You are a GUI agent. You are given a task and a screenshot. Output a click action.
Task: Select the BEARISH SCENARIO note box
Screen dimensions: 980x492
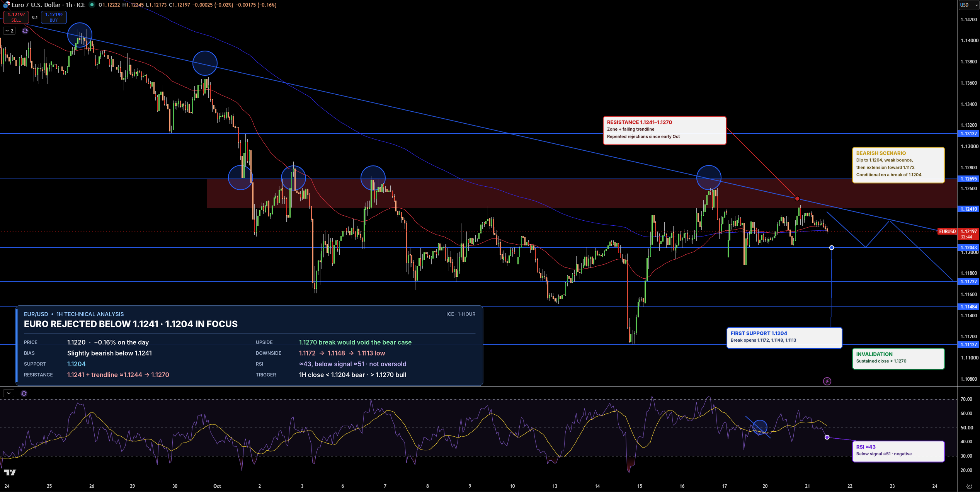pos(898,165)
